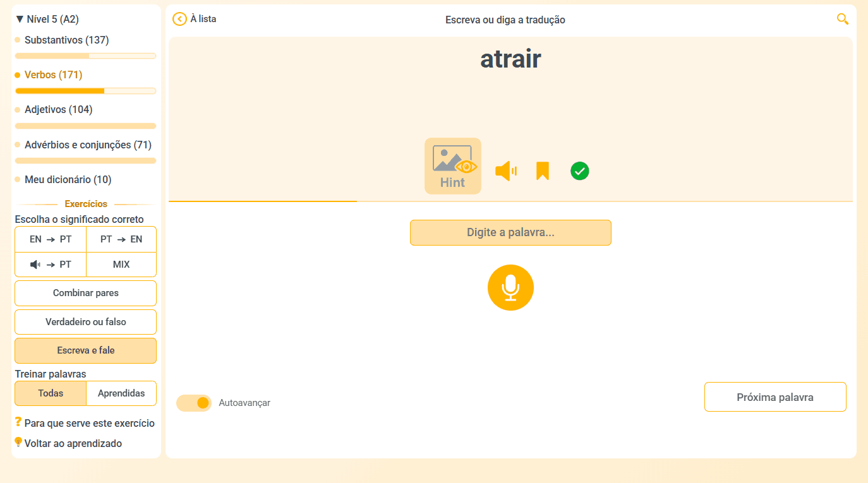Start the Verdadeiro ou falso exercise

click(86, 322)
